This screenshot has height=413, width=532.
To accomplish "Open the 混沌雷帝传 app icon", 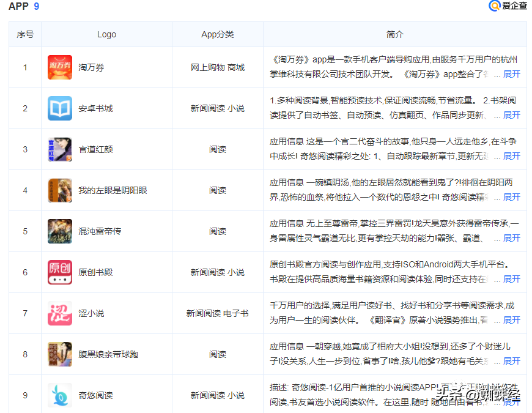I will 60,231.
